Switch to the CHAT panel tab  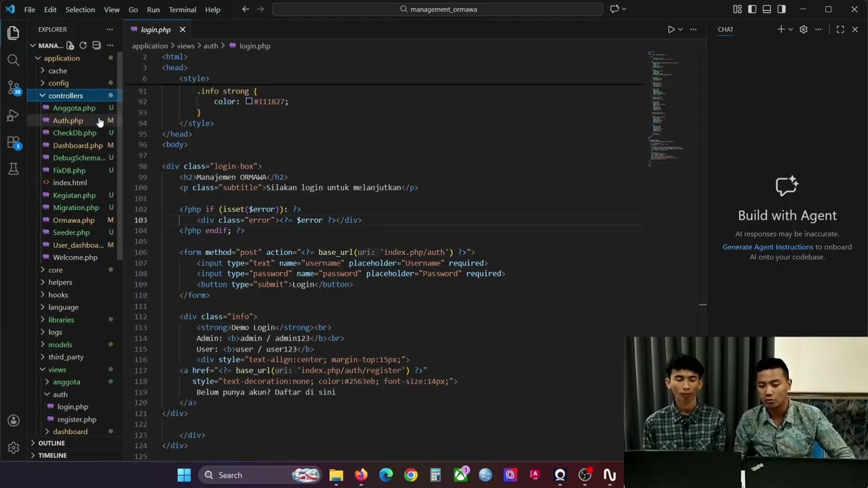[726, 30]
